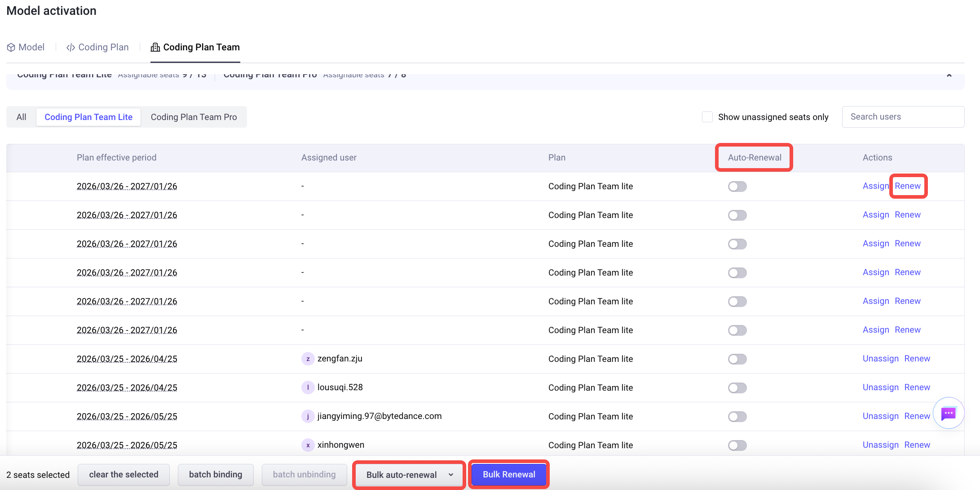Open Bulk auto-renewal dropdown
Image resolution: width=980 pixels, height=490 pixels.
coord(409,475)
